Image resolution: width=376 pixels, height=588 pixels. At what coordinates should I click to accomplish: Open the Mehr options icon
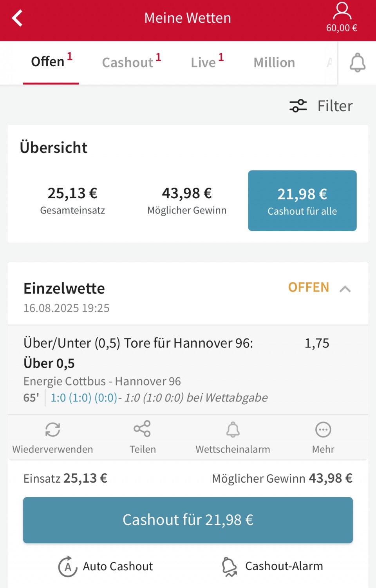[x=323, y=430]
